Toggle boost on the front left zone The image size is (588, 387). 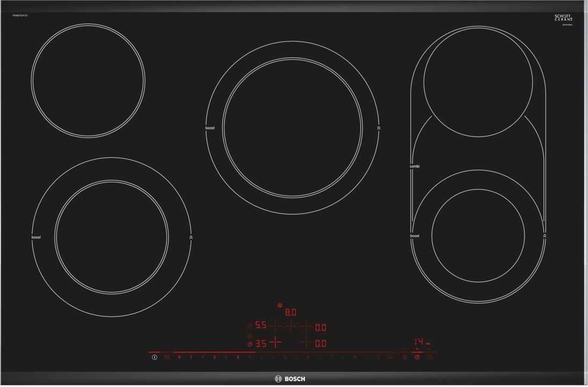36,238
